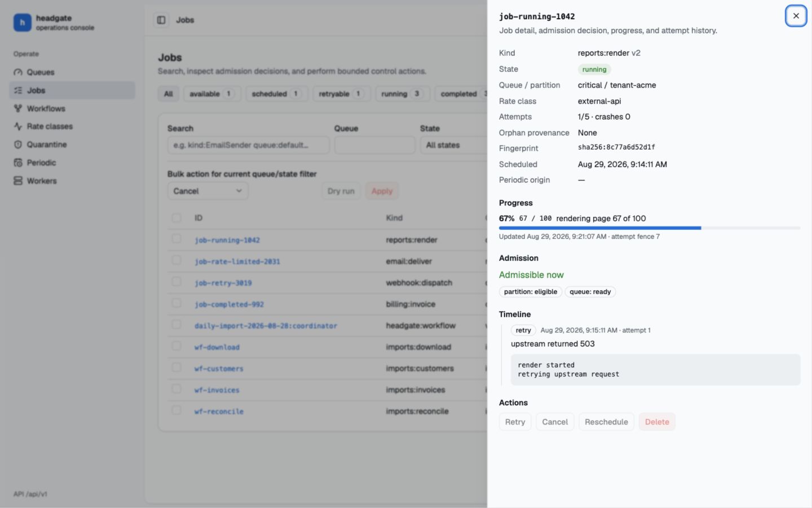Check the wf-invoices row checkbox

tap(176, 389)
